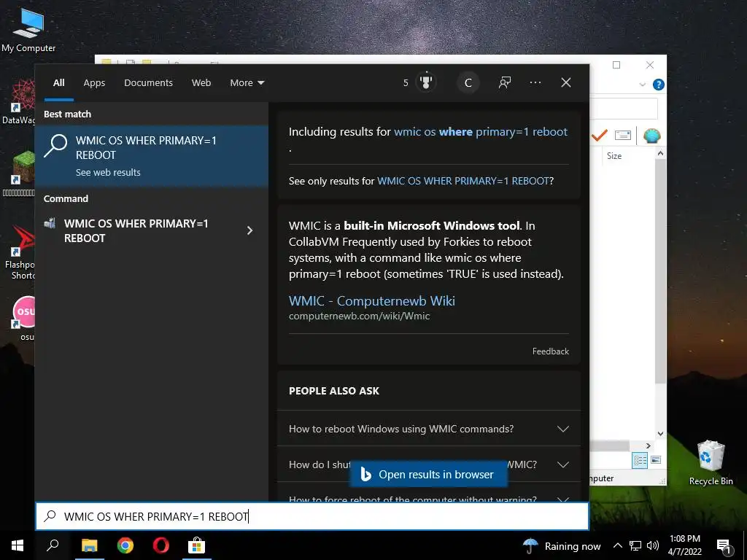Click into the search input box

[x=312, y=516]
